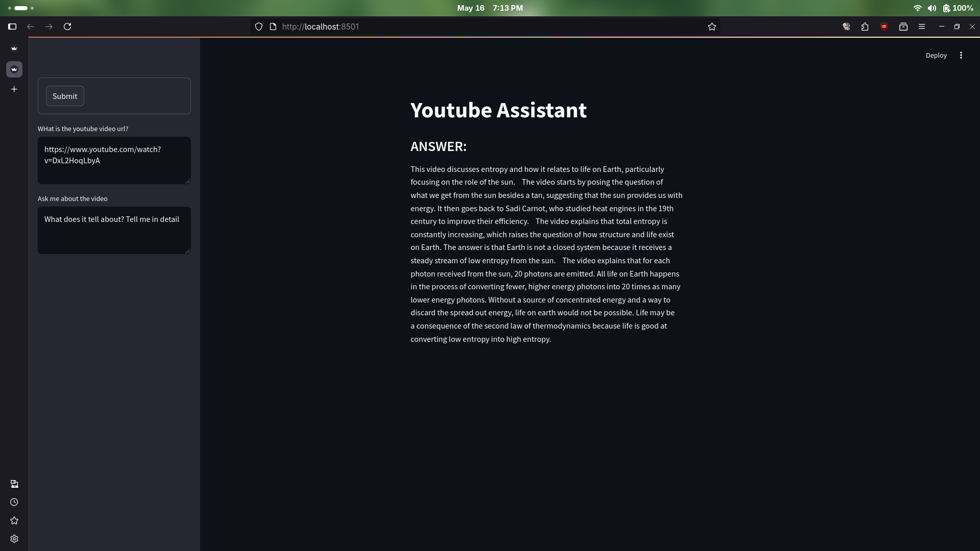
Task: Open the extensions puzzle-piece menu
Action: (865, 27)
